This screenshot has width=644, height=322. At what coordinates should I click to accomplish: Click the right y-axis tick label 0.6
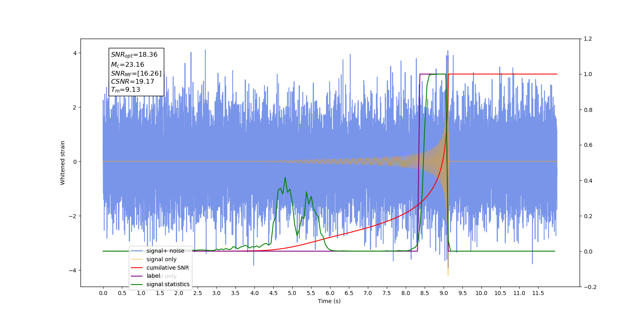click(x=588, y=145)
